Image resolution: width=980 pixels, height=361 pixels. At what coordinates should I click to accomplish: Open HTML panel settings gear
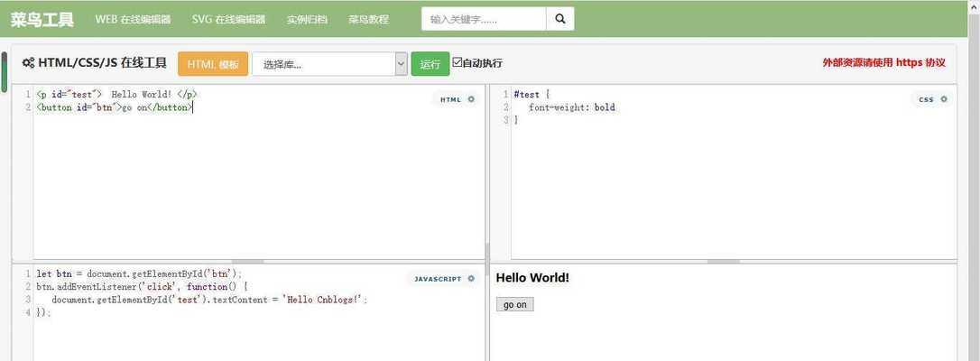[x=471, y=99]
